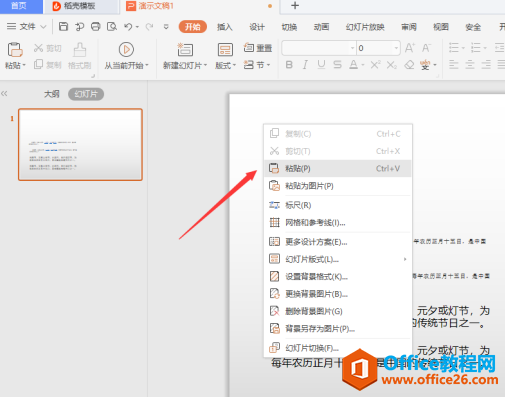505x397 pixels.
Task: Open Grid and Guides (网格和参考线) menu item
Action: (x=338, y=222)
